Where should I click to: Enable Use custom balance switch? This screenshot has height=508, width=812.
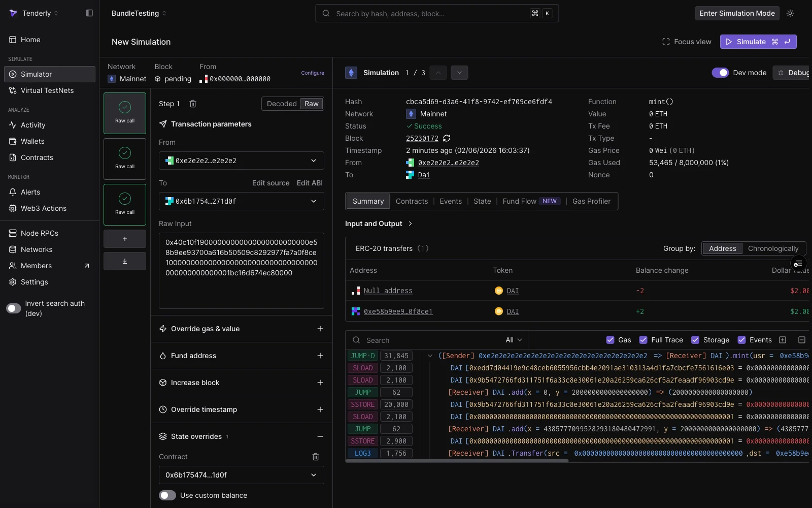(x=167, y=495)
